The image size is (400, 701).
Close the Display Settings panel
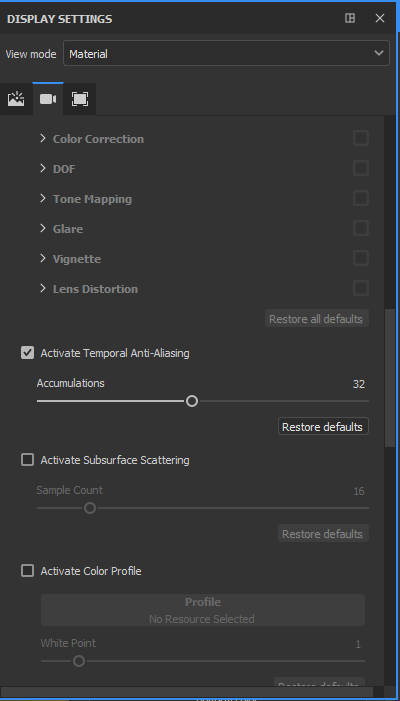pyautogui.click(x=380, y=18)
